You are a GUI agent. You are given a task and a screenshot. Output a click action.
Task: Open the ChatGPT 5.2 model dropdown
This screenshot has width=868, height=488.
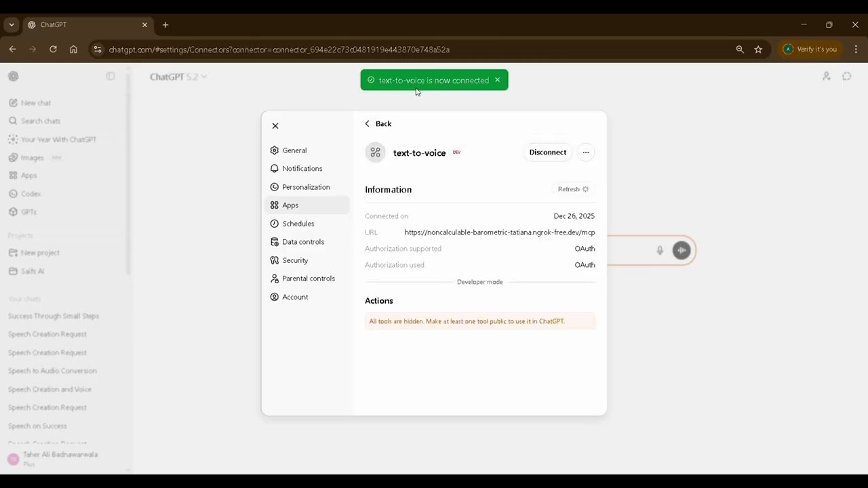point(178,77)
